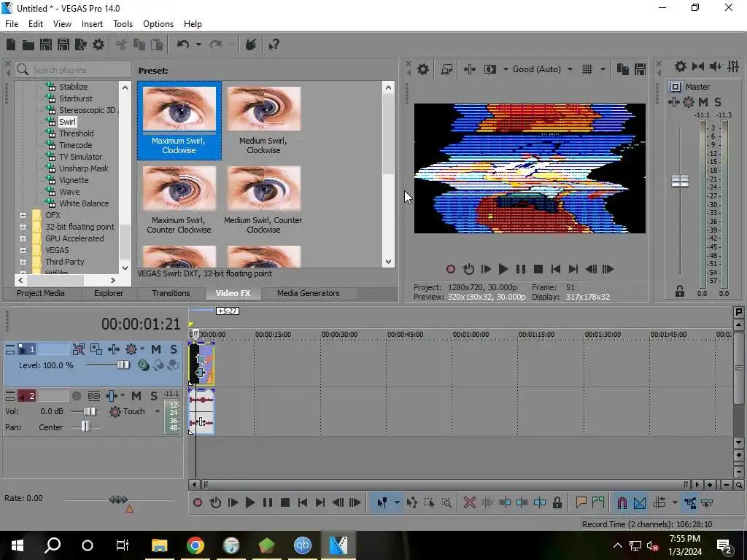Click the Lock event padlock icon
Image resolution: width=747 pixels, height=560 pixels.
click(557, 503)
